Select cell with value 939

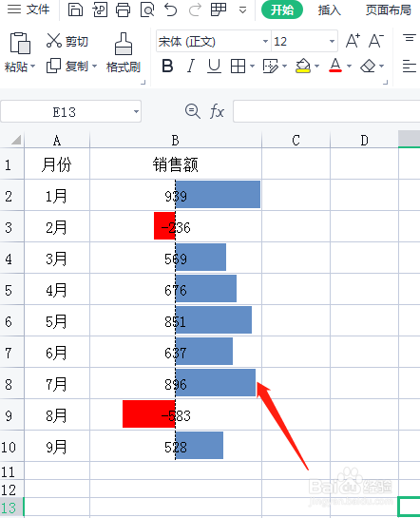176,195
